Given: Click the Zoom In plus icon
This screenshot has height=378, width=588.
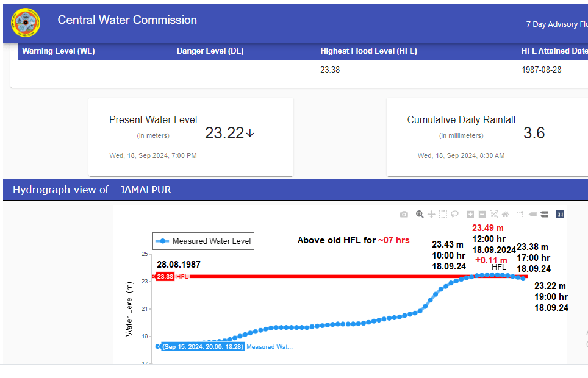Looking at the screenshot, I should (470, 215).
